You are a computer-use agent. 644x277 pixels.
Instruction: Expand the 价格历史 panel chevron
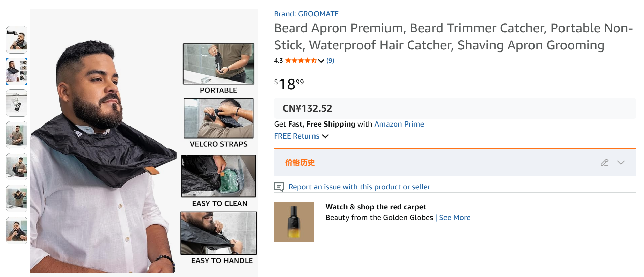(621, 163)
